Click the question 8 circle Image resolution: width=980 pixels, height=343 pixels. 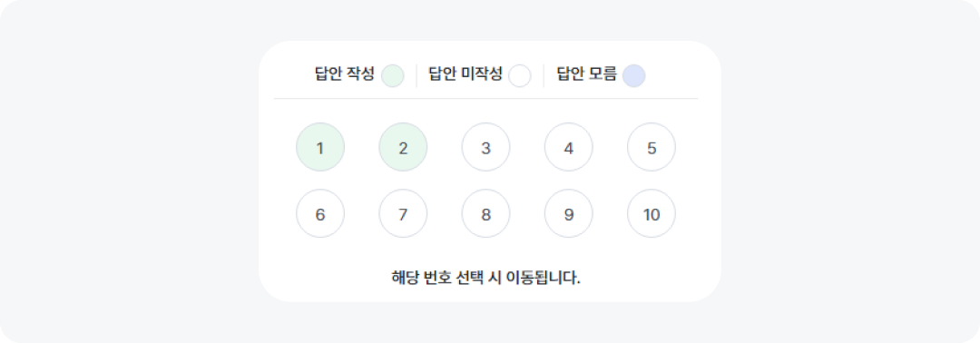tap(485, 213)
